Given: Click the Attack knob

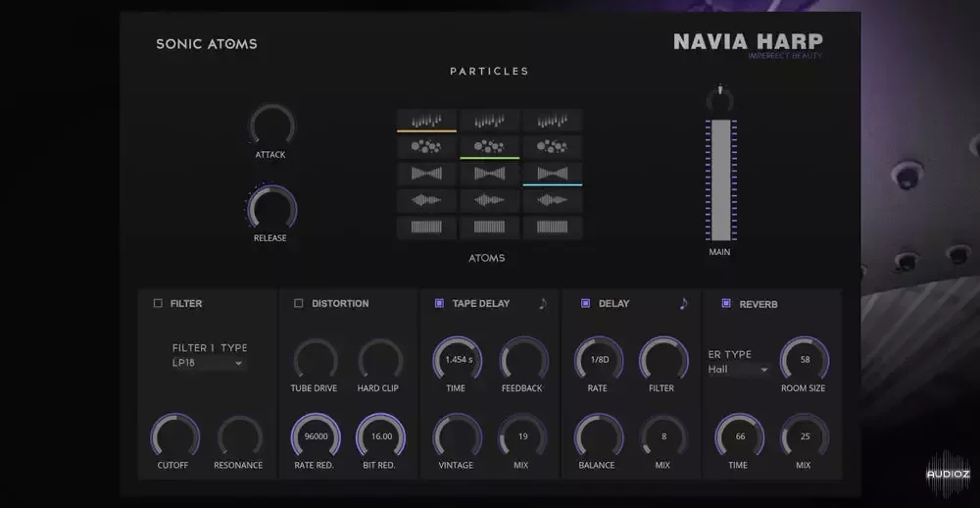Looking at the screenshot, I should [x=271, y=126].
